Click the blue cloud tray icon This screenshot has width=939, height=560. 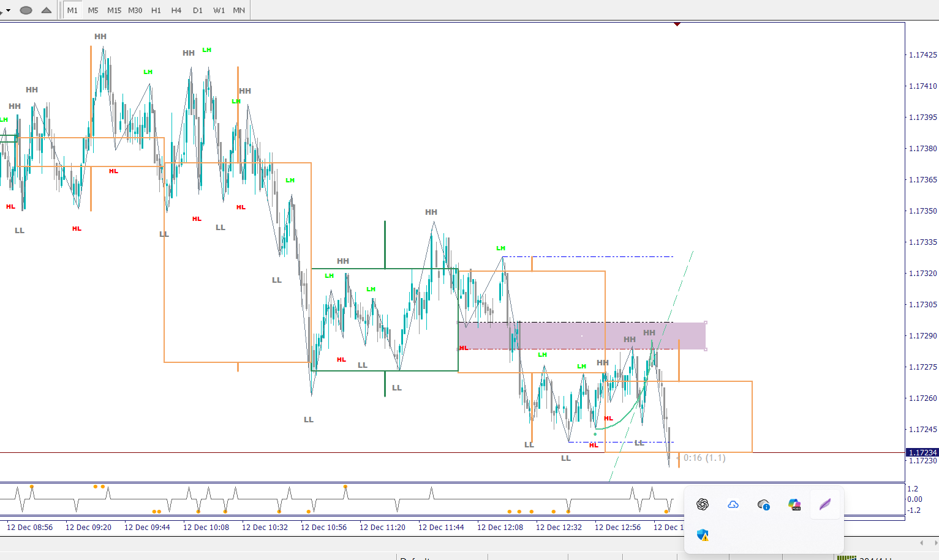pos(733,504)
